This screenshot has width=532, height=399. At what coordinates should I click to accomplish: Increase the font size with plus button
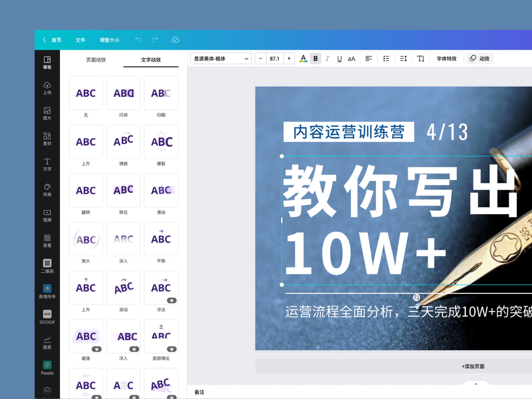tap(289, 59)
